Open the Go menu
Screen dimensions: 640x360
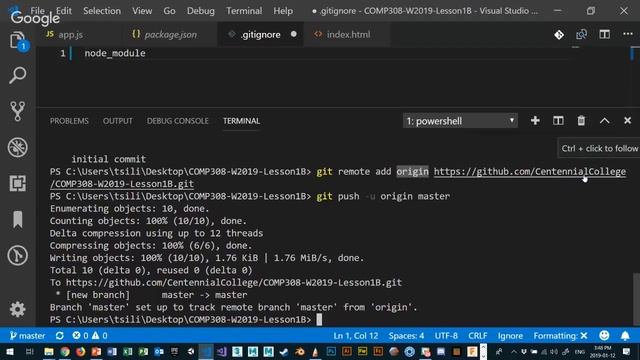(x=169, y=11)
